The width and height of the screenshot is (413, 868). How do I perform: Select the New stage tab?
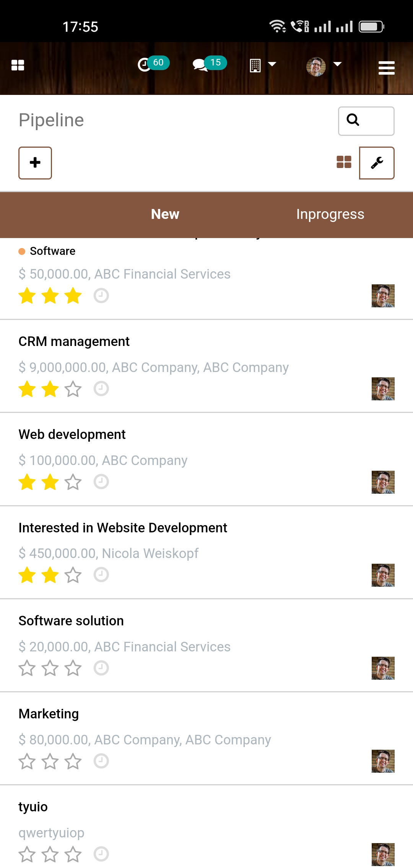(165, 214)
